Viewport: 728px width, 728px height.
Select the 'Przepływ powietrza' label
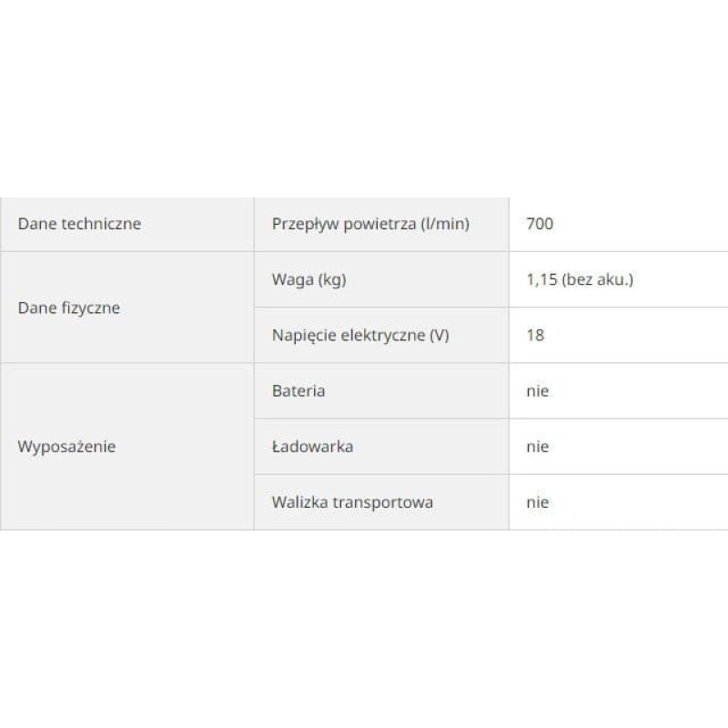coord(344,224)
